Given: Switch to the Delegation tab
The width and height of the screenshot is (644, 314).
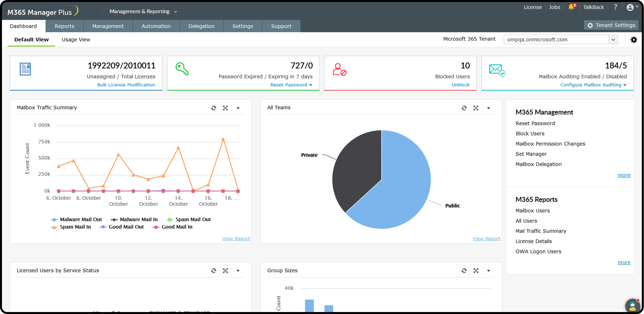Looking at the screenshot, I should (x=201, y=26).
